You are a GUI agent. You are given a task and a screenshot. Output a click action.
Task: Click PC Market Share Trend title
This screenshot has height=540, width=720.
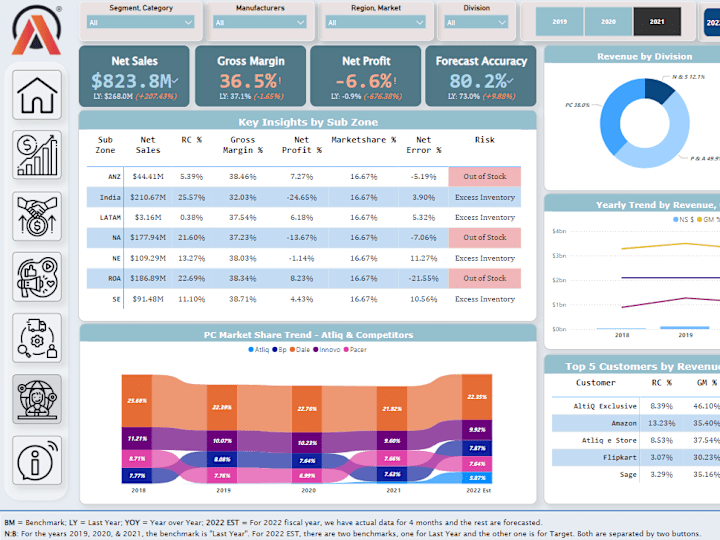(x=308, y=335)
